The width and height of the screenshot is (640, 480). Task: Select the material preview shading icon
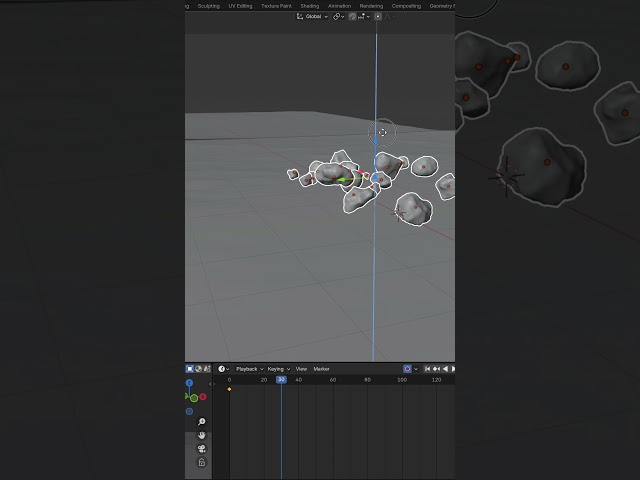pyautogui.click(x=198, y=369)
